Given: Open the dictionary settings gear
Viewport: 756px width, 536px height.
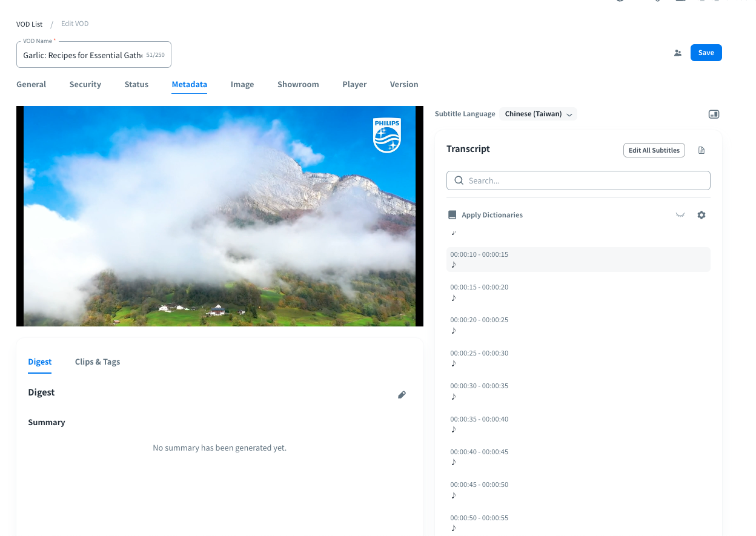Looking at the screenshot, I should click(701, 215).
